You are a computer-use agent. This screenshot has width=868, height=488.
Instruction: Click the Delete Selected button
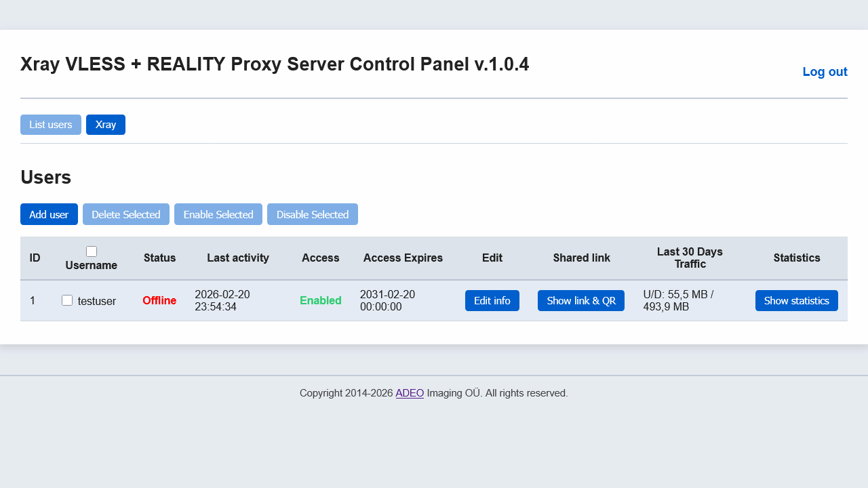(x=126, y=214)
